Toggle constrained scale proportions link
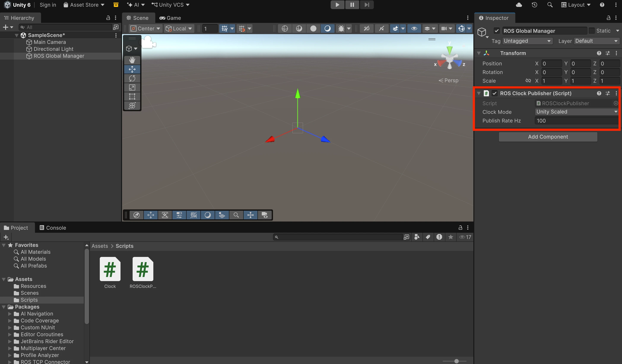 point(528,81)
